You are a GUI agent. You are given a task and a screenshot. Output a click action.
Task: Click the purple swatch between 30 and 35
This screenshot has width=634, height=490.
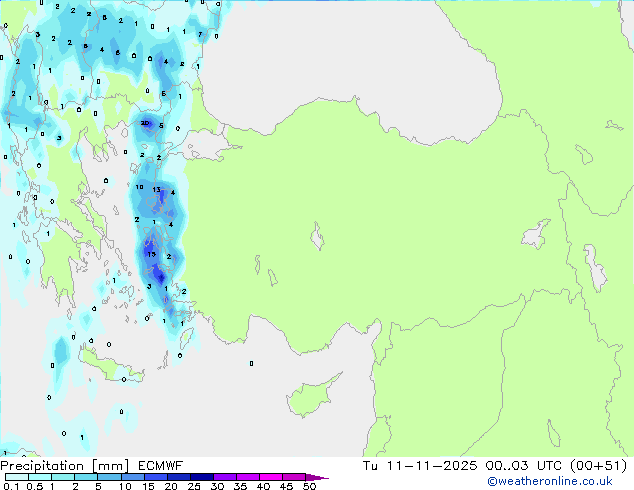coord(224,477)
